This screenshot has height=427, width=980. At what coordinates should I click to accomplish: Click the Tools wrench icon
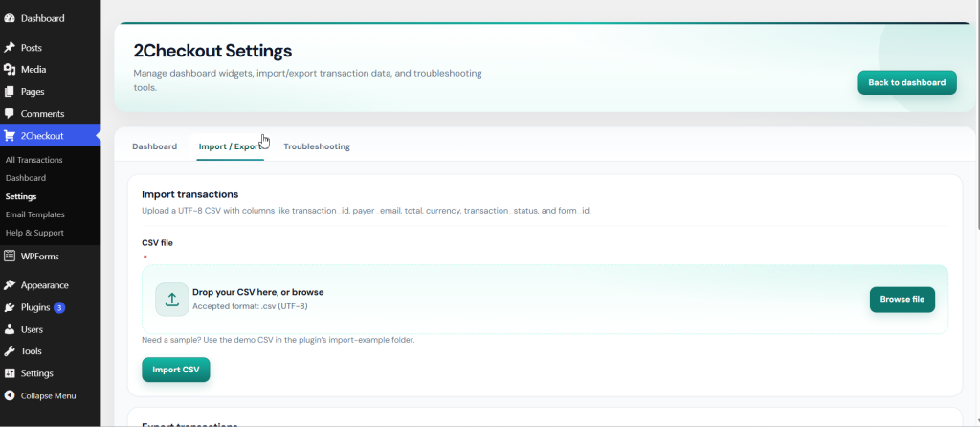coord(10,351)
